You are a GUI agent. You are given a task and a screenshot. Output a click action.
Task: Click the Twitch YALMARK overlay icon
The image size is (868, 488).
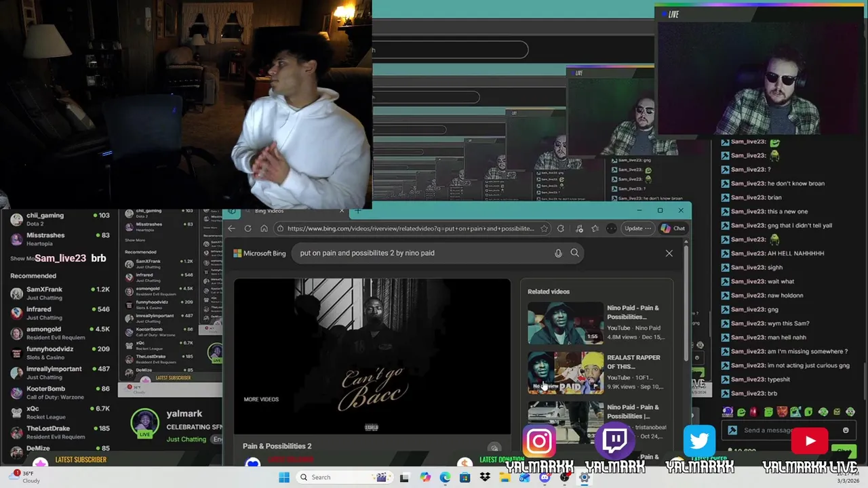tap(614, 442)
